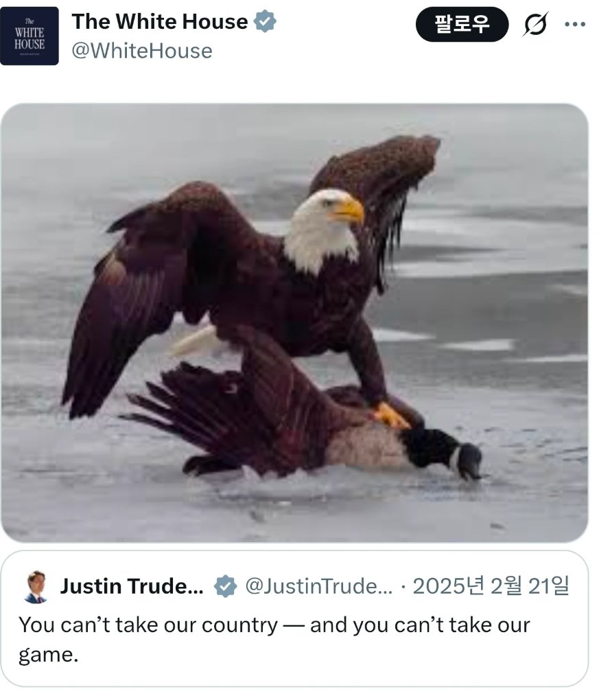This screenshot has height=700, width=599.
Task: Enlarge the eagle and goose photo
Action: [x=294, y=323]
